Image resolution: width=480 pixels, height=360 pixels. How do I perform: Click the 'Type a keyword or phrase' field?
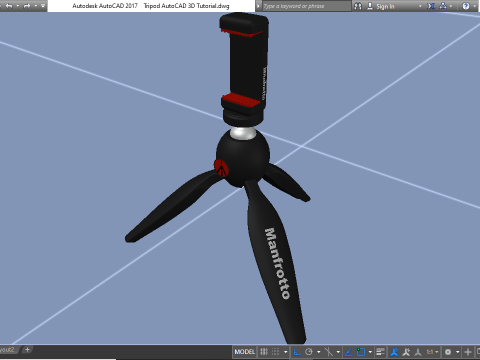point(306,6)
